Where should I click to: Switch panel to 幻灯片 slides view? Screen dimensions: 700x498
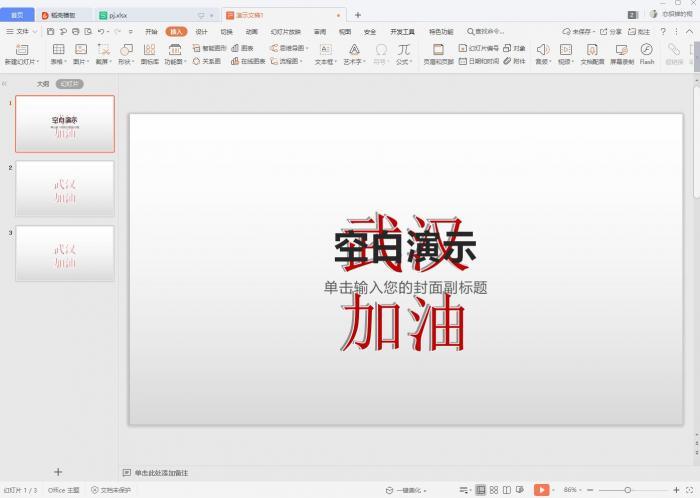point(70,84)
